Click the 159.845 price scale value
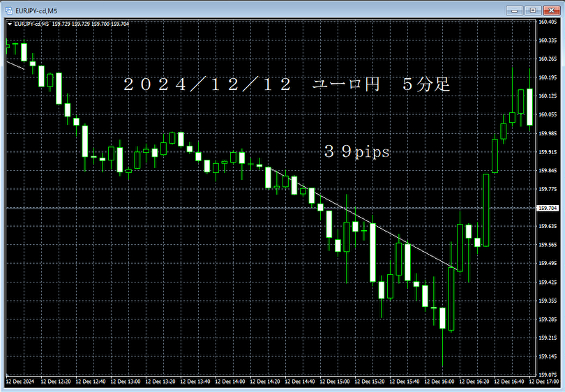Image resolution: width=565 pixels, height=392 pixels. pos(548,170)
